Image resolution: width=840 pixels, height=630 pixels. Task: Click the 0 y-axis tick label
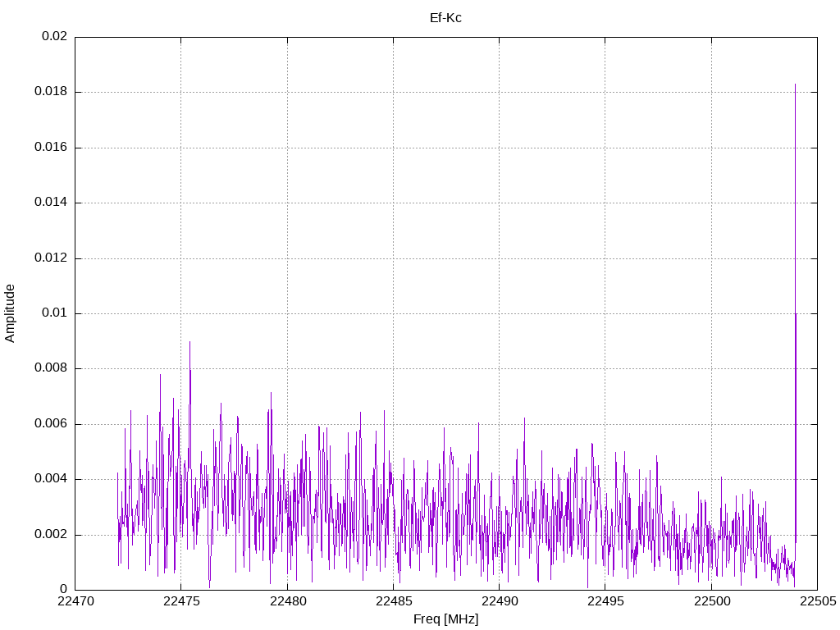[63, 590]
